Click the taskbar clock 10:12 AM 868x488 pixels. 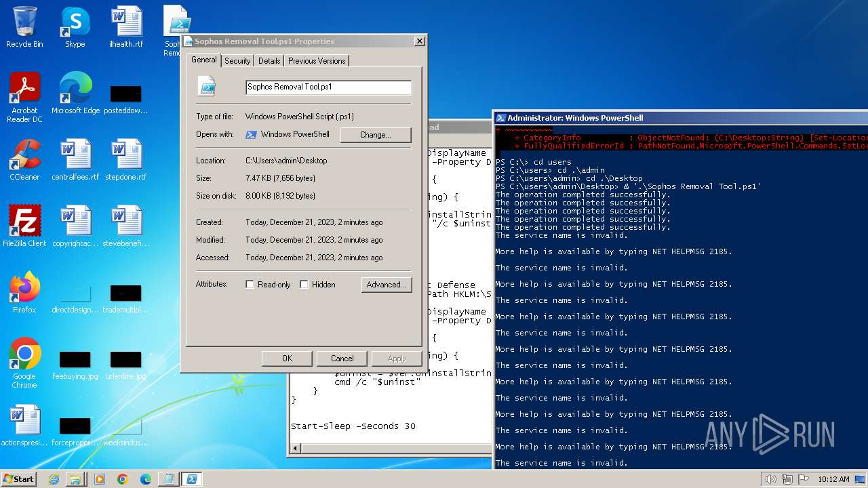(x=833, y=479)
